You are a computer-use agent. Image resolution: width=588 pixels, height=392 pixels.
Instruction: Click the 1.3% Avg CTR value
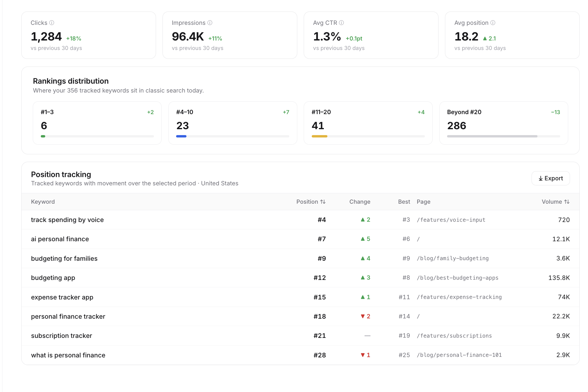coord(327,37)
